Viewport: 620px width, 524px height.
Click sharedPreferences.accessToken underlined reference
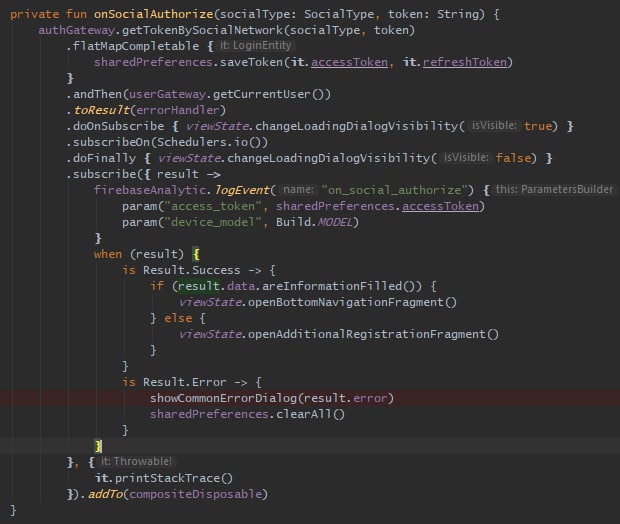[x=377, y=206]
